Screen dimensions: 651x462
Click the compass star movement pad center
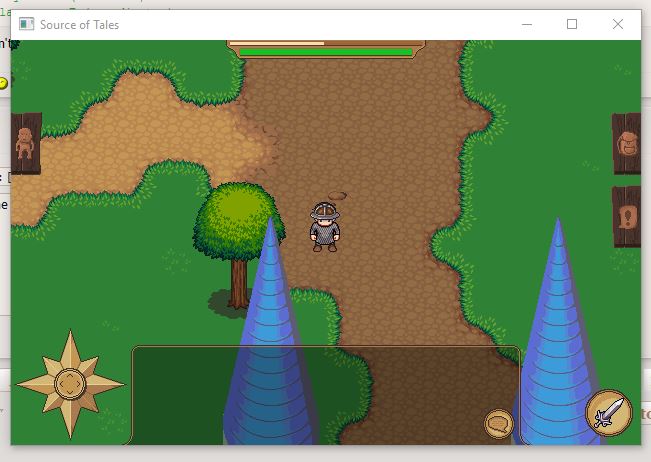[x=70, y=384]
